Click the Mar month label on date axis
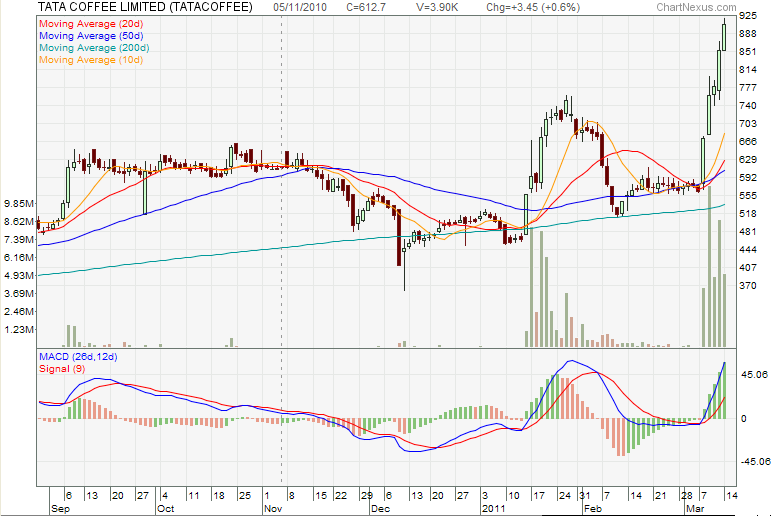This screenshot has width=771, height=516. 695,509
